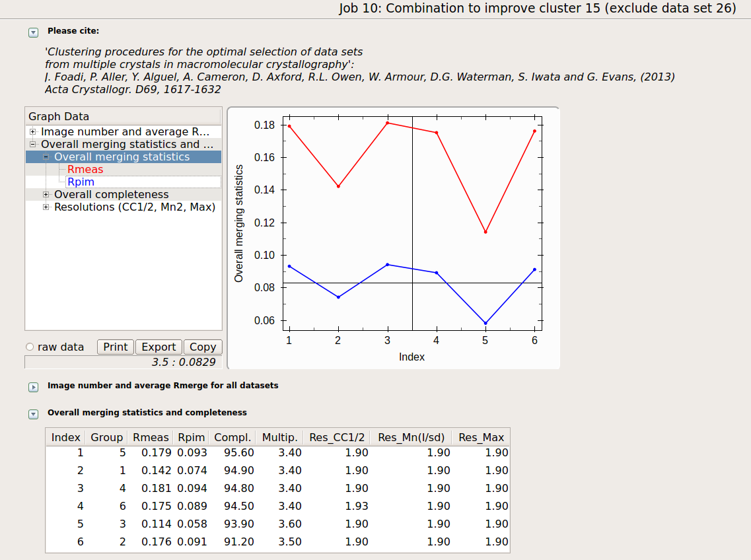The width and height of the screenshot is (751, 560).
Task: Click the Copy button
Action: pos(203,347)
